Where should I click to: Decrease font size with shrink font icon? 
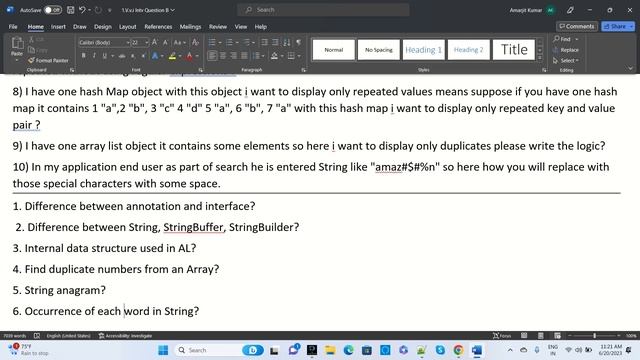(165, 42)
